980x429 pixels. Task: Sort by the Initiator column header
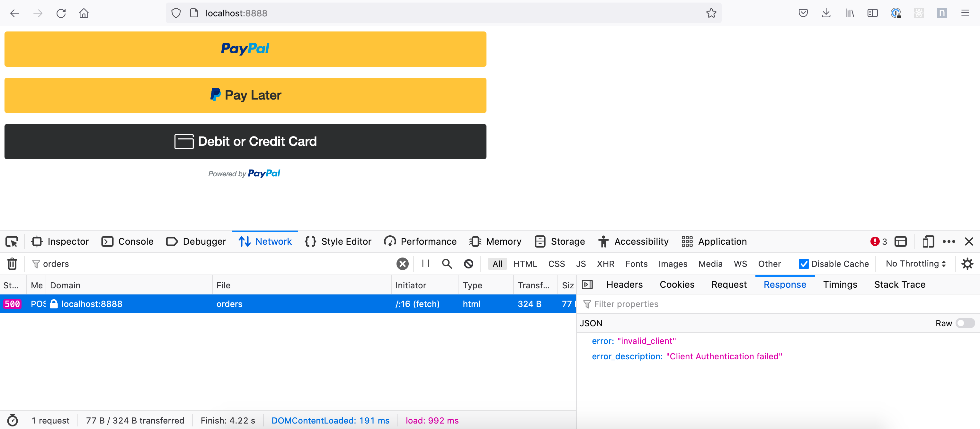(x=425, y=285)
